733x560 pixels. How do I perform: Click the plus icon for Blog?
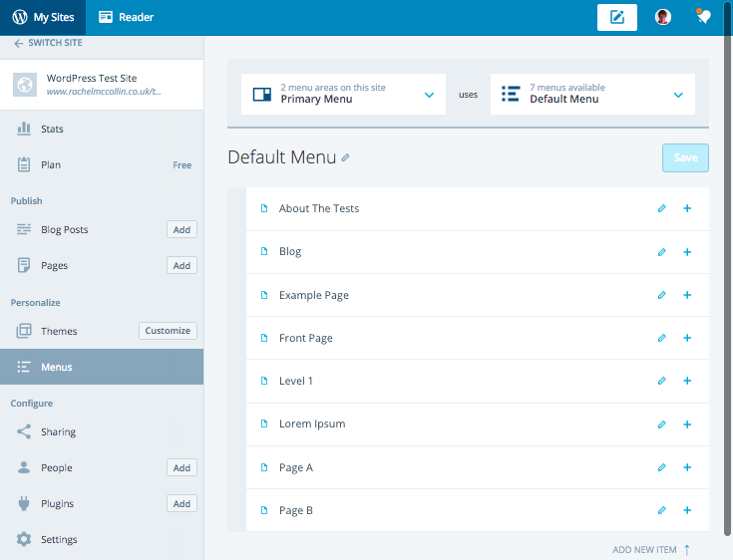click(x=687, y=252)
